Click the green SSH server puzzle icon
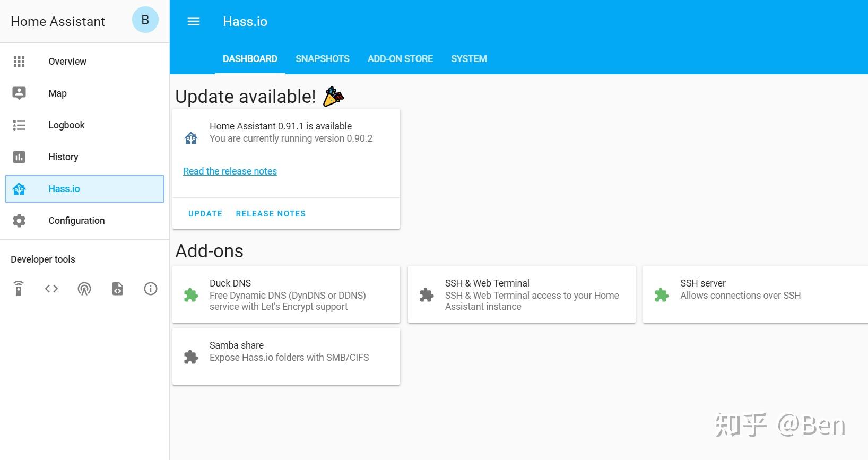This screenshot has height=460, width=868. [x=662, y=295]
